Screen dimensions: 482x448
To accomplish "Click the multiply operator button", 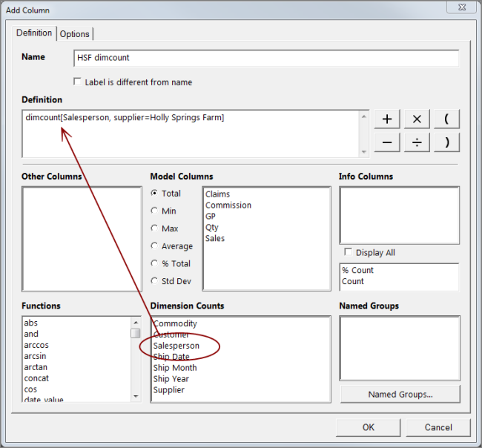I will point(417,119).
